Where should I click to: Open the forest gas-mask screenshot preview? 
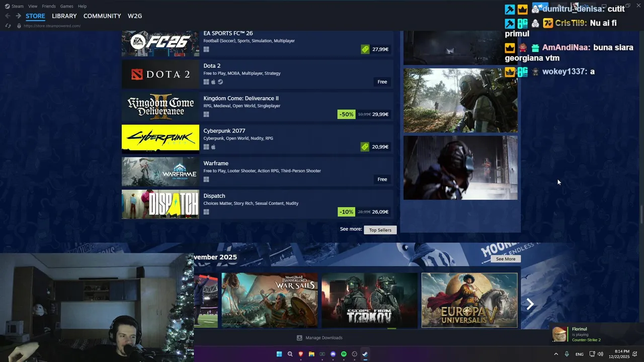click(460, 101)
